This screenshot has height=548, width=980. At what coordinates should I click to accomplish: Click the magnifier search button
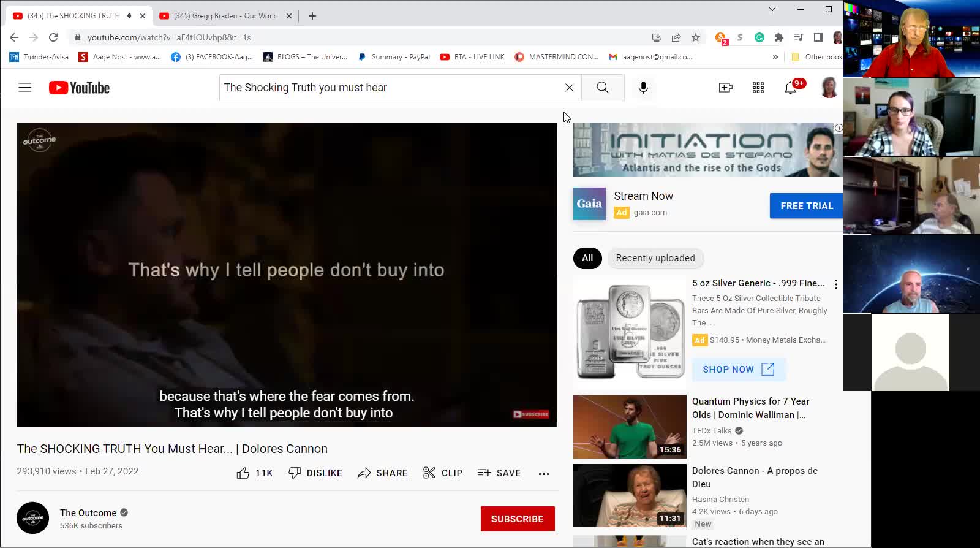click(x=603, y=88)
